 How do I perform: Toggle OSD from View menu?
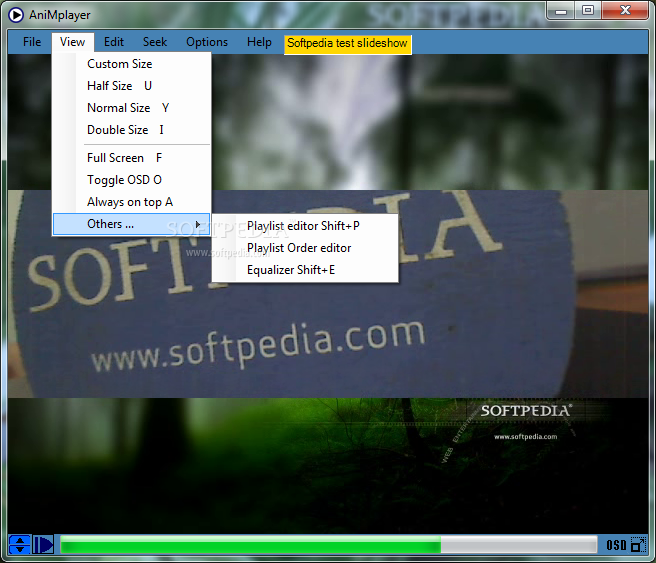pos(131,180)
